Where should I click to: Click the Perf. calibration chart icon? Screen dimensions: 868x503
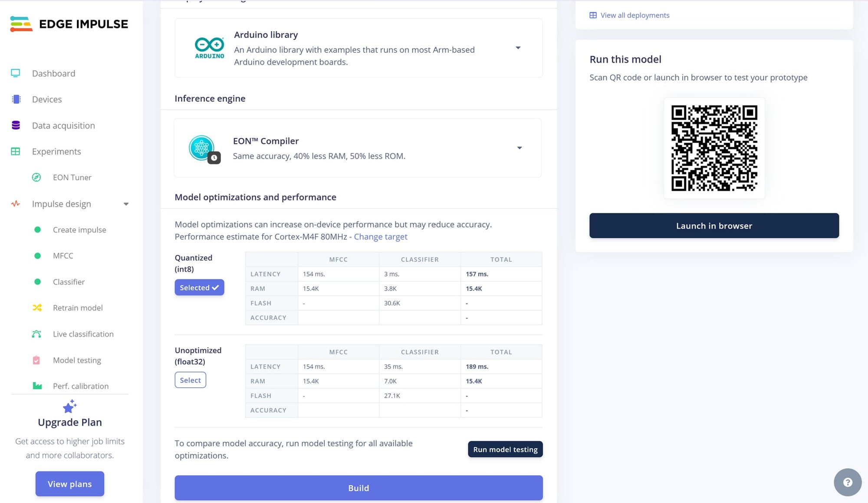(x=37, y=386)
